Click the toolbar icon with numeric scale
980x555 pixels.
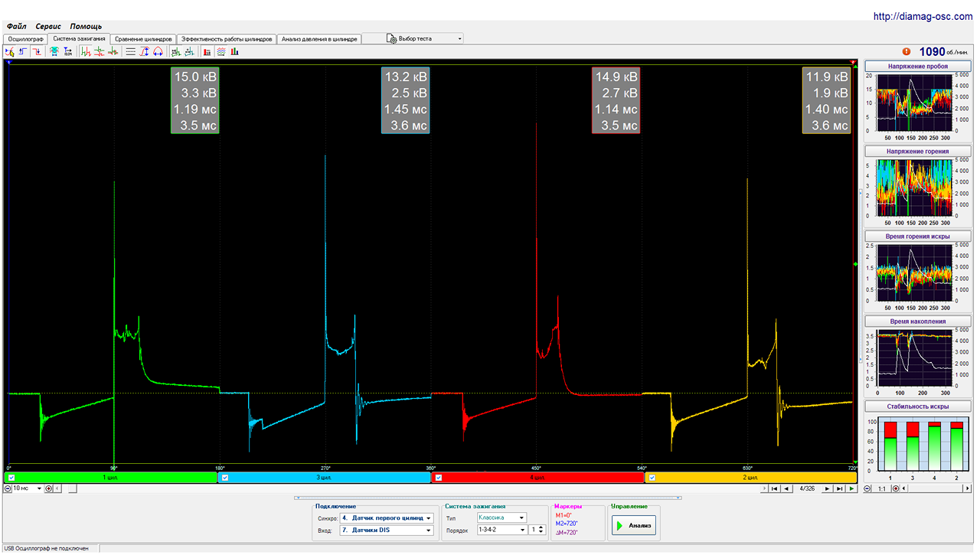pos(67,52)
